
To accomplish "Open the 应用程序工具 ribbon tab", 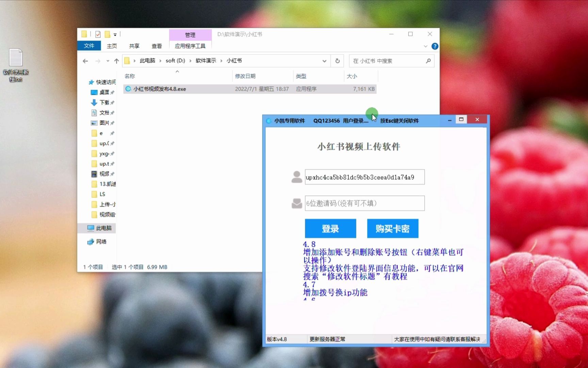I will 190,46.
